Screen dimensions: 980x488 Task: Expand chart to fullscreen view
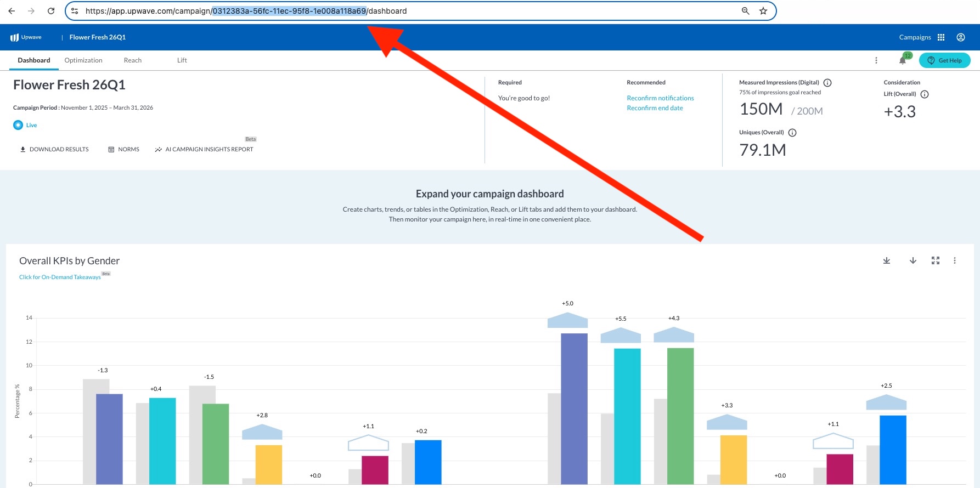pyautogui.click(x=936, y=260)
